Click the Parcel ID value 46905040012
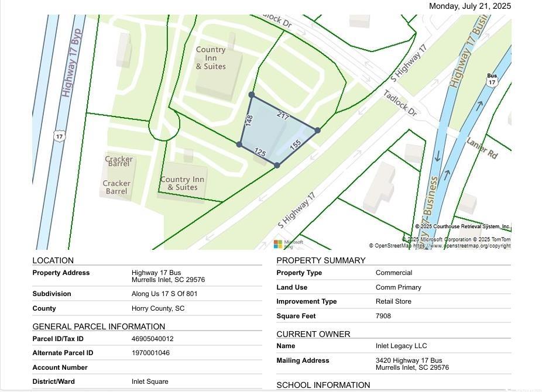The width and height of the screenshot is (542, 392). pyautogui.click(x=152, y=339)
